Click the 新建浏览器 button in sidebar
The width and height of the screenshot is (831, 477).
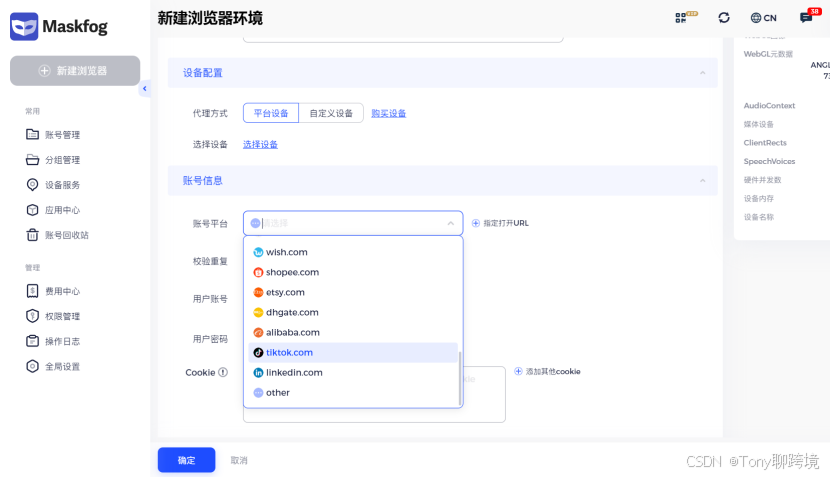tap(75, 70)
